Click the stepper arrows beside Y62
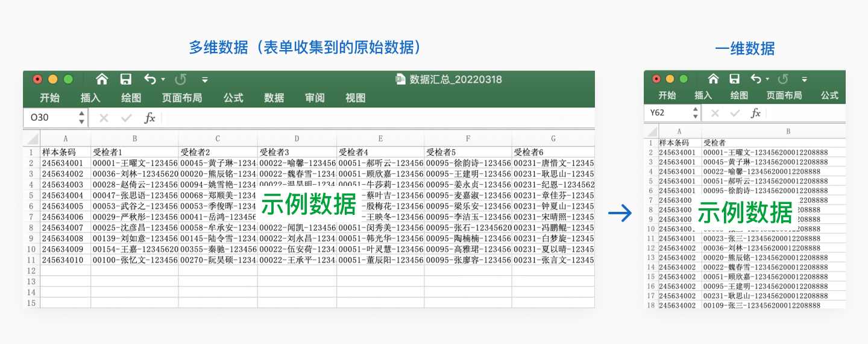 tap(696, 113)
